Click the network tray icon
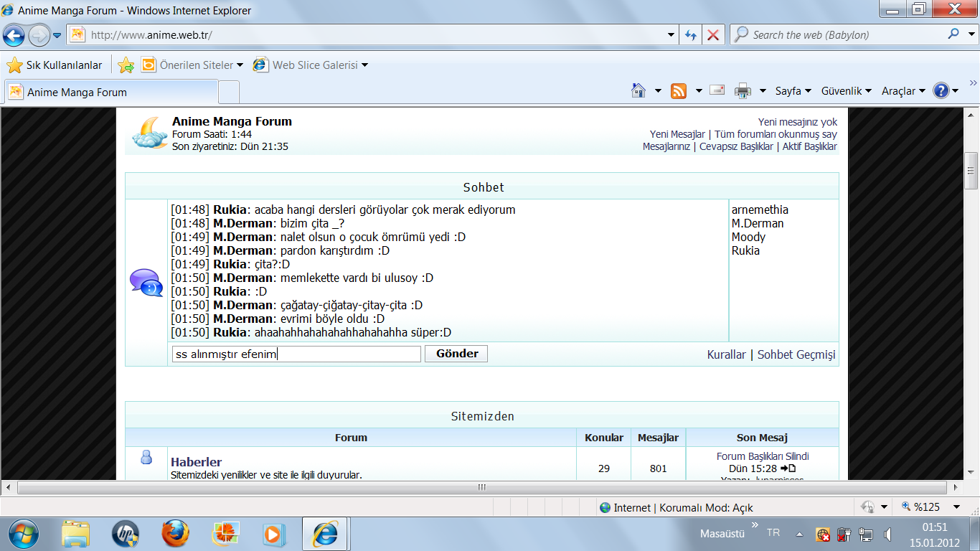Image resolution: width=980 pixels, height=551 pixels. 866,534
